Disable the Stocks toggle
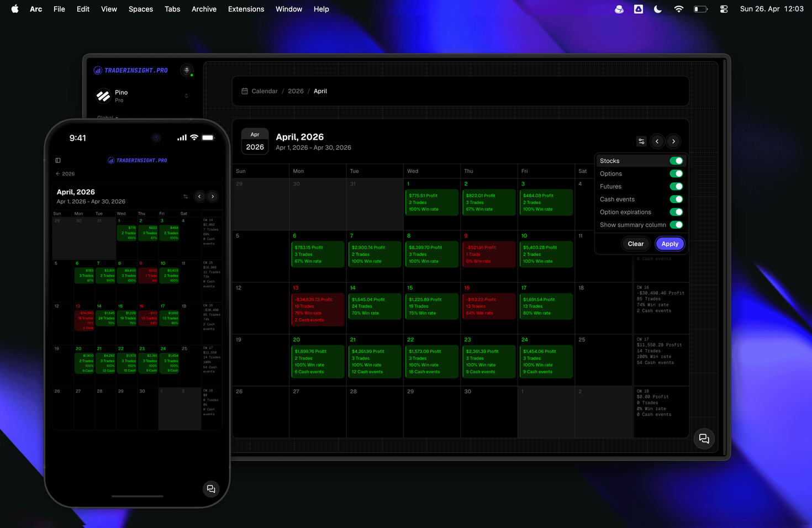Image resolution: width=812 pixels, height=528 pixels. tap(677, 161)
